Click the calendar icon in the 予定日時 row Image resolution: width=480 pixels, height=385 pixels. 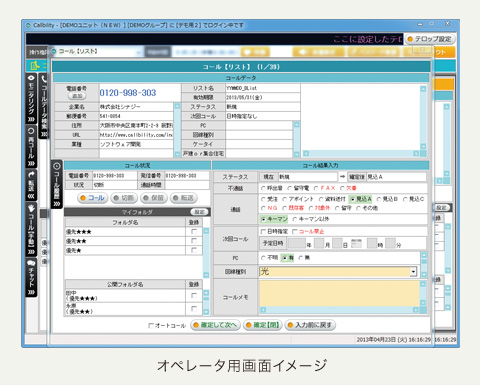pos(356,243)
